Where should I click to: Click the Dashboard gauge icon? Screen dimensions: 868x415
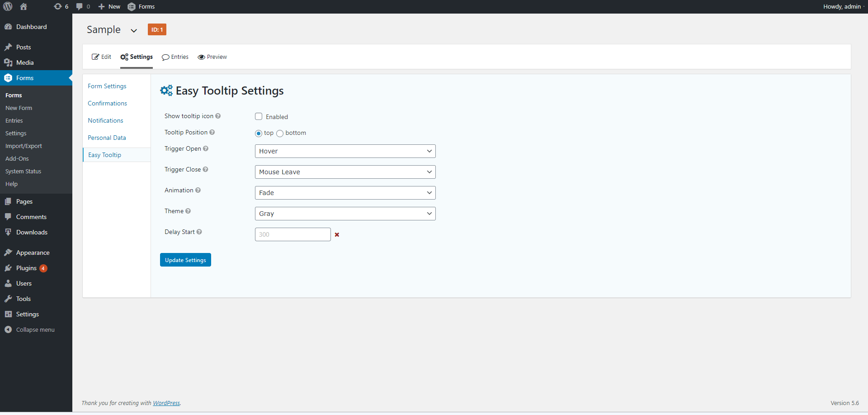click(x=8, y=27)
